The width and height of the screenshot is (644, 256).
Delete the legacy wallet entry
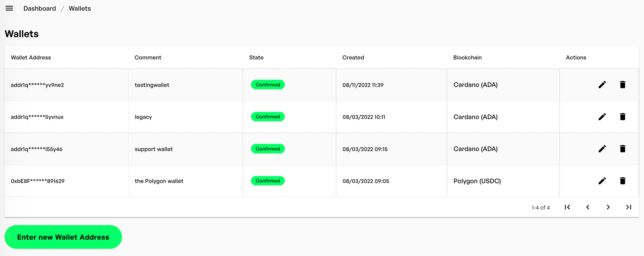pyautogui.click(x=622, y=117)
